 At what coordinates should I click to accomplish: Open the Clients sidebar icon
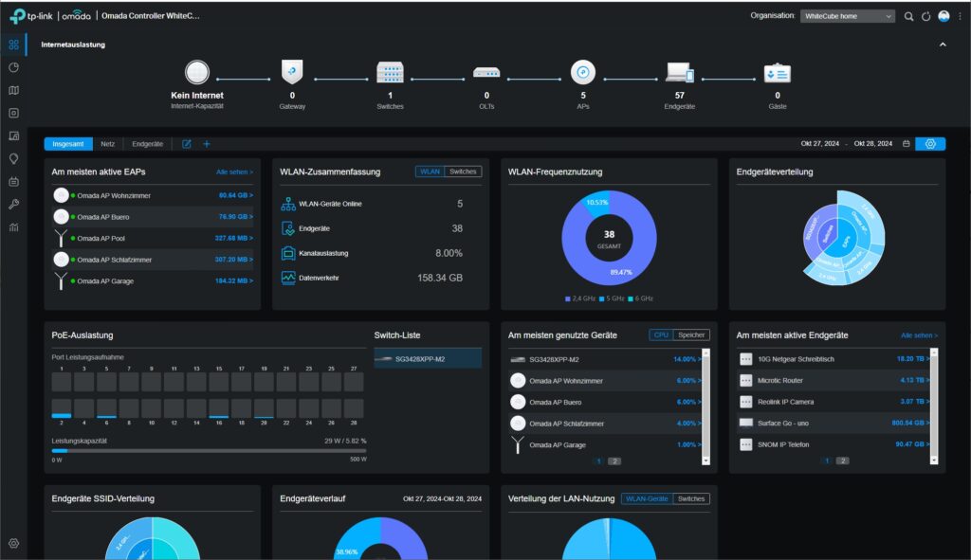13,136
